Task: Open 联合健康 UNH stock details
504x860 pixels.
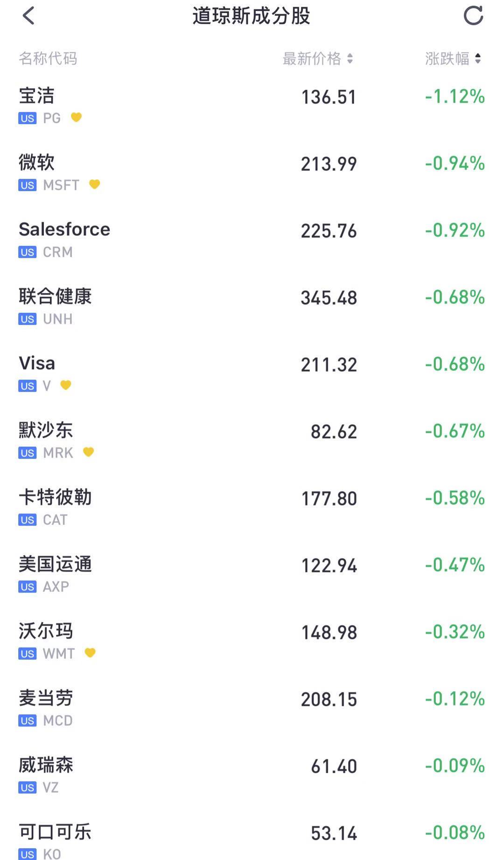Action: coord(252,307)
